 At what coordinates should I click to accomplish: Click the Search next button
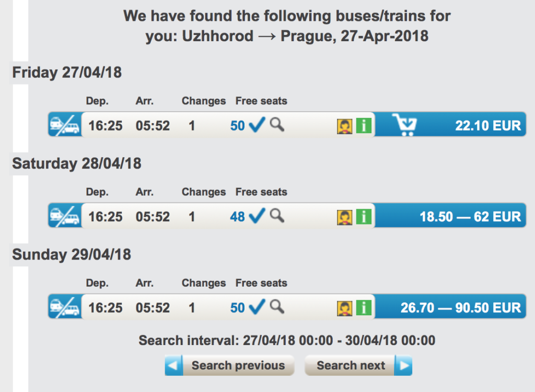358,365
